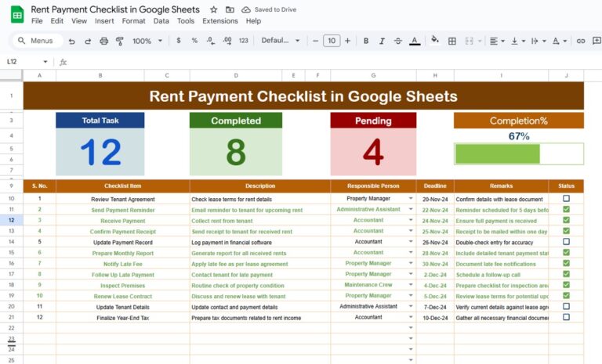The image size is (602, 364).
Task: Click the select-all corner box
Action: pos(11,75)
